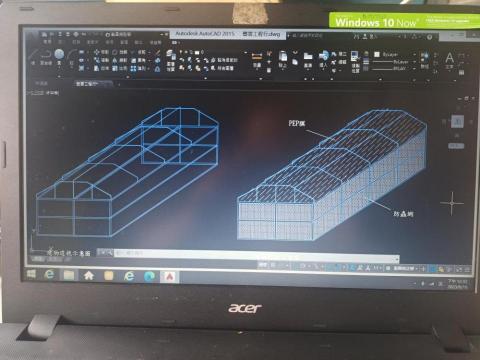Select the Model layout tab
Image resolution: width=480 pixels, height=360 pixels.
coord(39,258)
